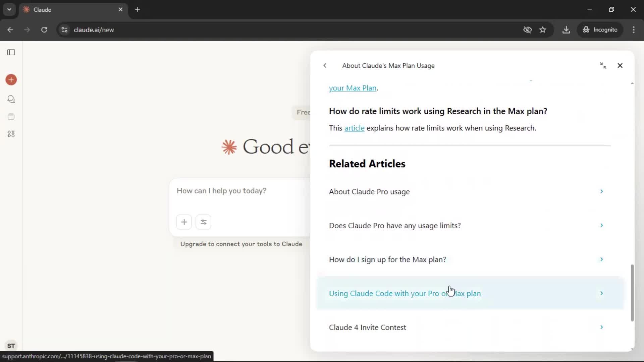Restore down the browser window
Image resolution: width=644 pixels, height=362 pixels.
611,9
